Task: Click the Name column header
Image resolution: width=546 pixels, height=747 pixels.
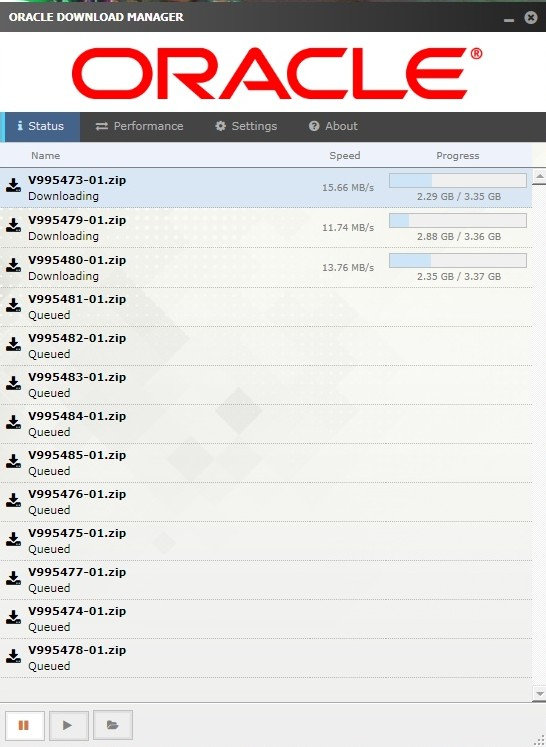Action: click(x=46, y=155)
